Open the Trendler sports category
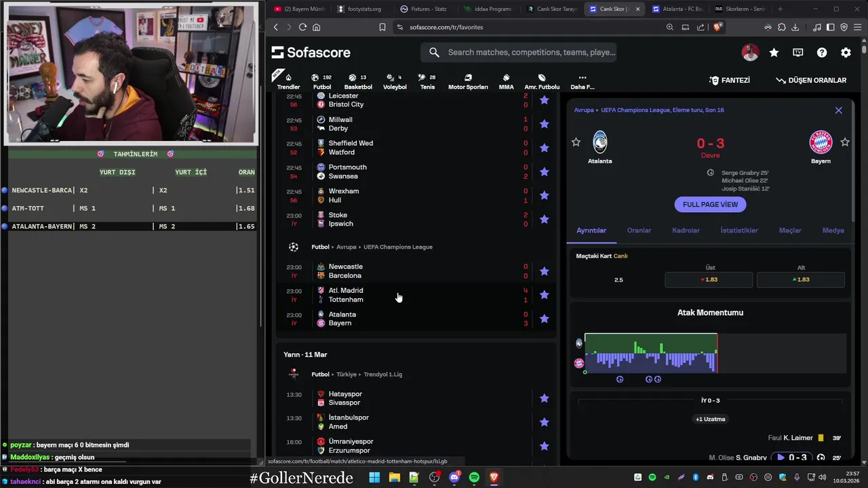 tap(288, 81)
